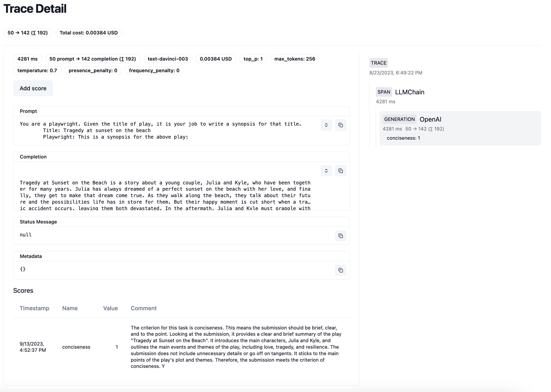This screenshot has height=392, width=551.
Task: Click the Name column header in Scores
Action: click(70, 308)
